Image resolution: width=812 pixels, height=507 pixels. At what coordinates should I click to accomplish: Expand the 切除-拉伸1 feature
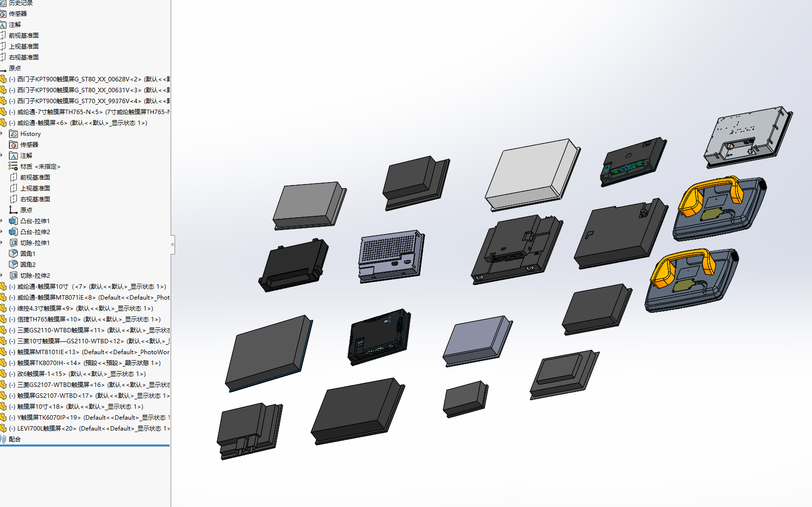coord(2,243)
